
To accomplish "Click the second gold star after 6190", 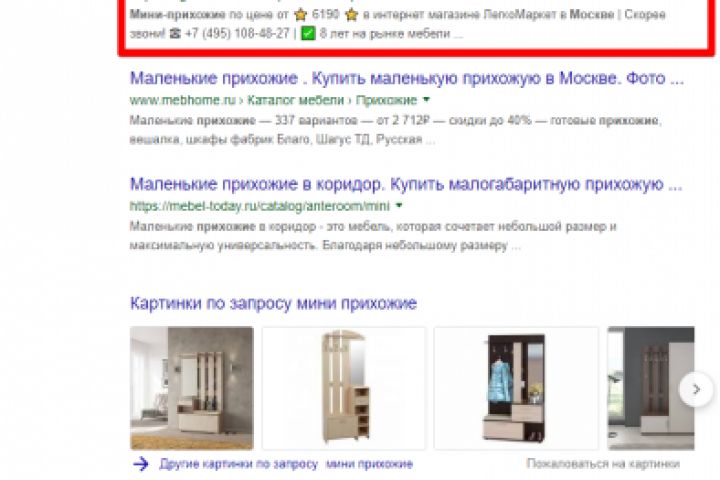I will [x=351, y=15].
